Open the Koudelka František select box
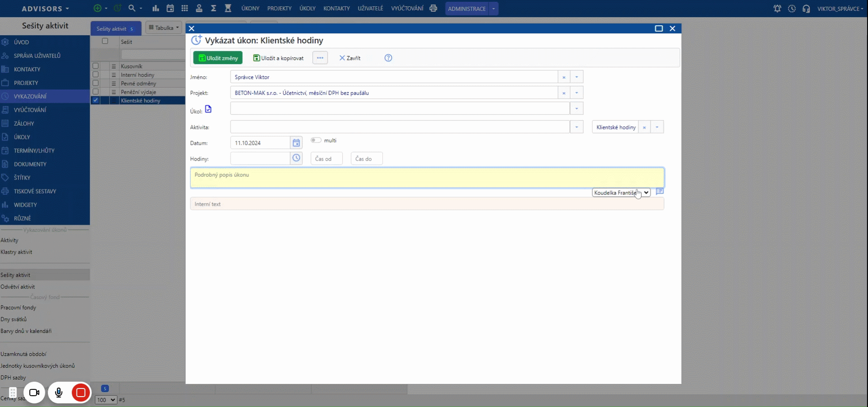This screenshot has height=407, width=868. pos(621,193)
